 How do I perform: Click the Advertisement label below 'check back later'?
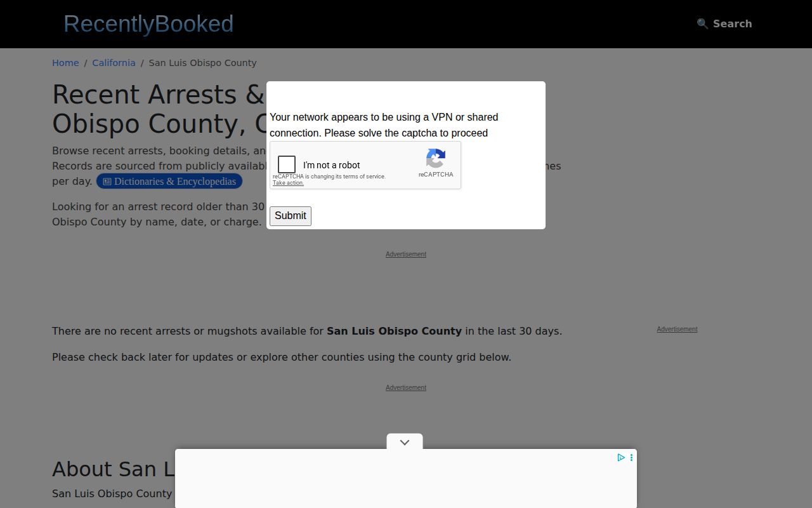[x=406, y=387]
